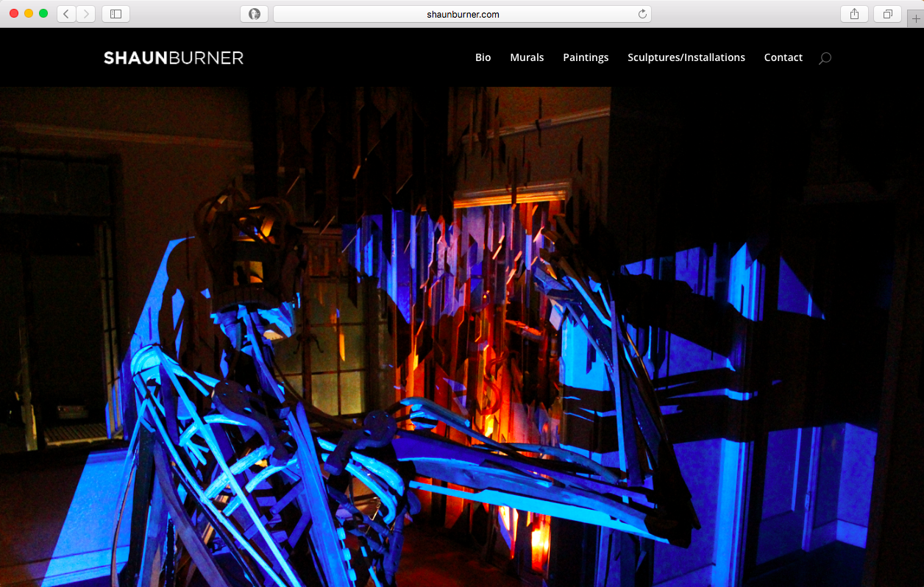The image size is (924, 587).
Task: Open the Contact page
Action: 783,57
